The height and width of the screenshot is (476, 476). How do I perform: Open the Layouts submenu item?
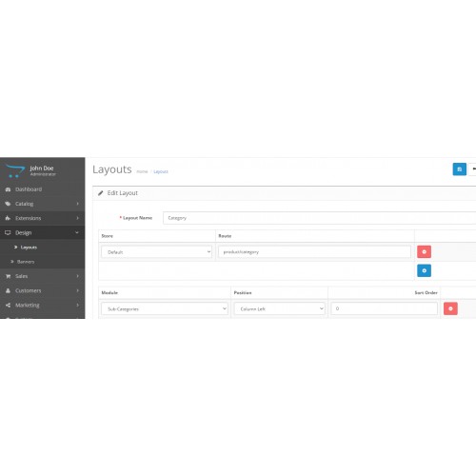pos(29,248)
